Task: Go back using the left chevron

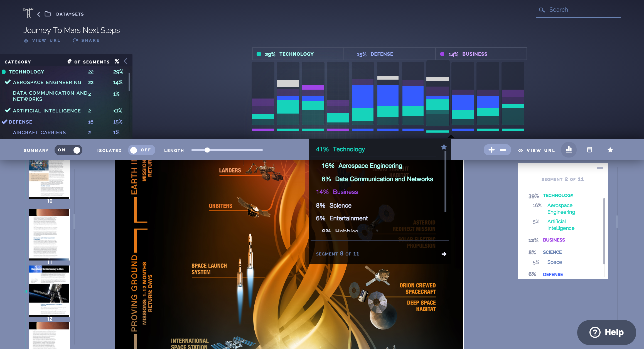Action: click(39, 14)
